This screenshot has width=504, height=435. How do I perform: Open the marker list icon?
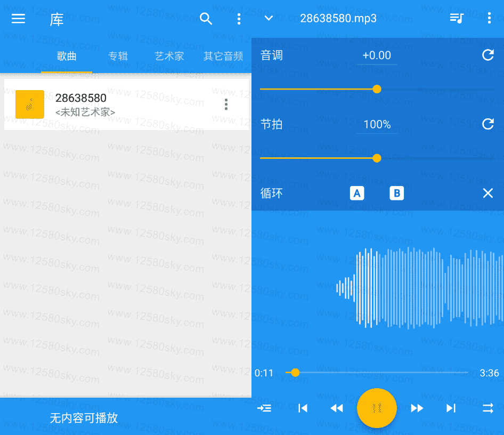pos(264,408)
